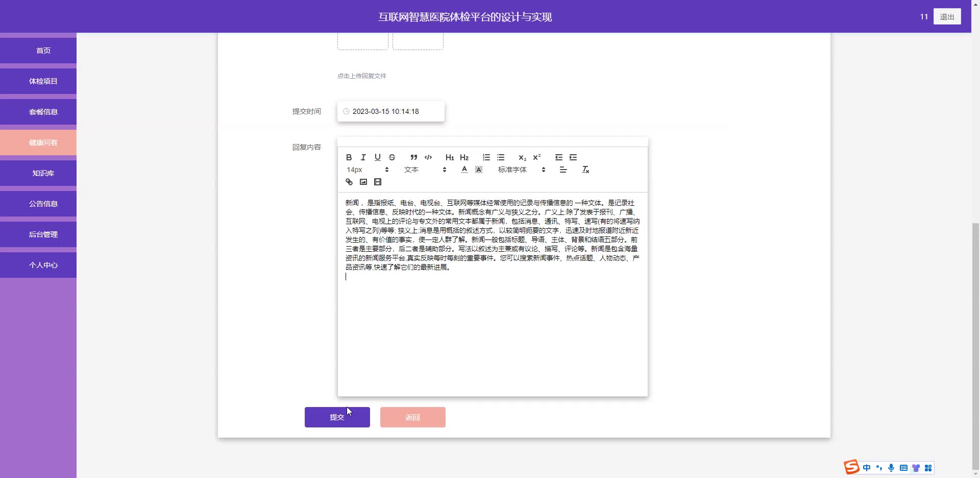Create an ordered numbered list
Screen dimensions: 980x478
(x=486, y=157)
